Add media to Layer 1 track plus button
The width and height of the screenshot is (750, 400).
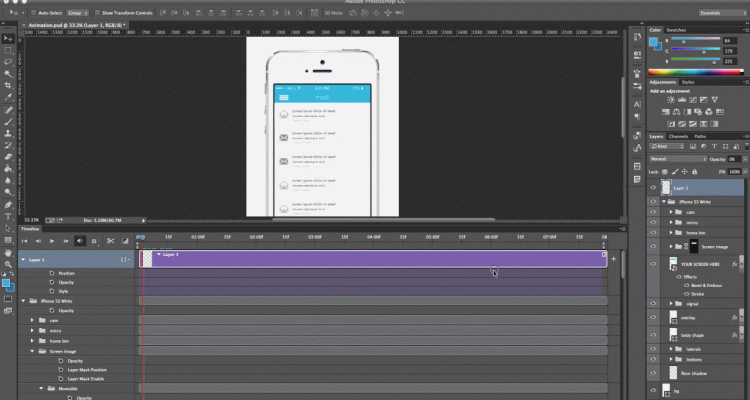tap(614, 259)
